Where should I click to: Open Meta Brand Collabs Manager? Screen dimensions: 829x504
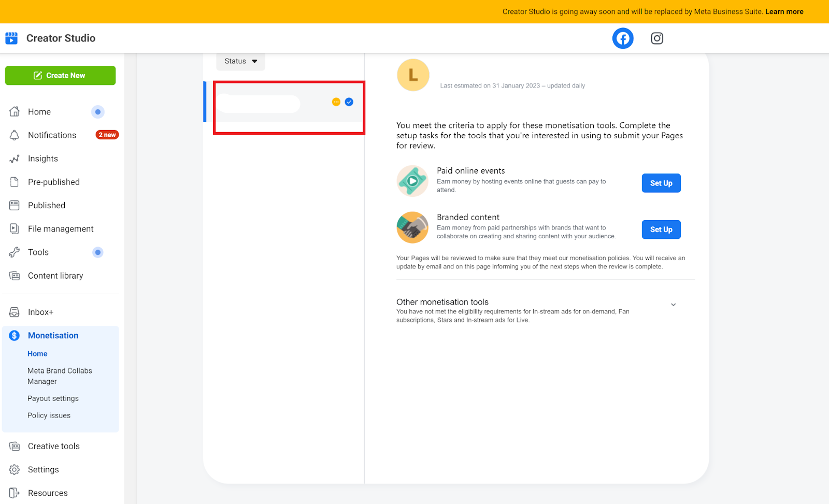pyautogui.click(x=60, y=376)
